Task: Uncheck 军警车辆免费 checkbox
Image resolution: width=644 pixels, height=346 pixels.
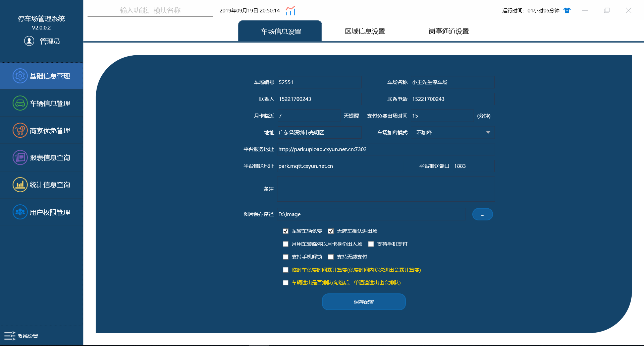Action: click(x=285, y=231)
